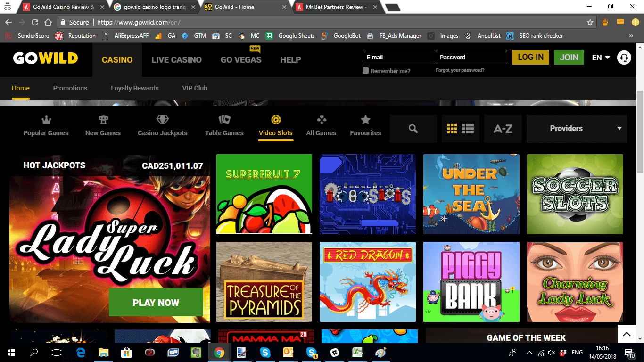Viewport: 644px width, 362px height.
Task: Expand the bookmarks bar overflow chevron
Action: click(631, 36)
